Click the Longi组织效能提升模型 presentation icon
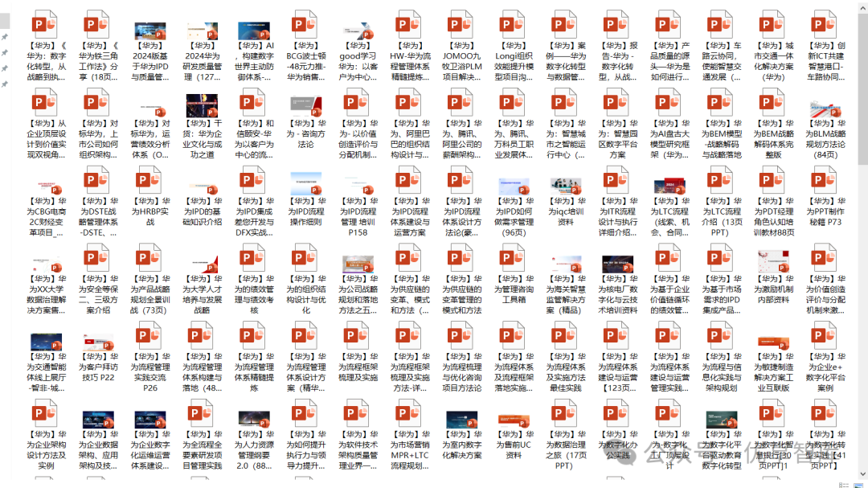This screenshot has height=488, width=868. tap(514, 25)
